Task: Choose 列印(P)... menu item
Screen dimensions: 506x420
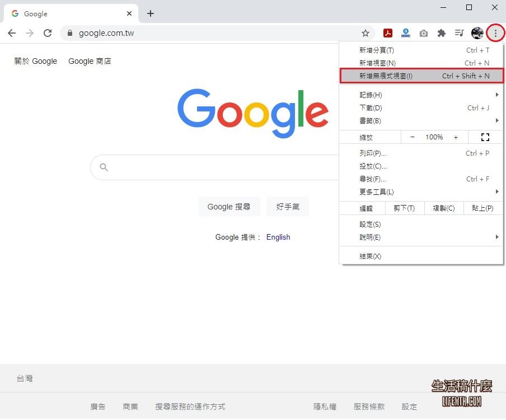Action: coord(421,153)
